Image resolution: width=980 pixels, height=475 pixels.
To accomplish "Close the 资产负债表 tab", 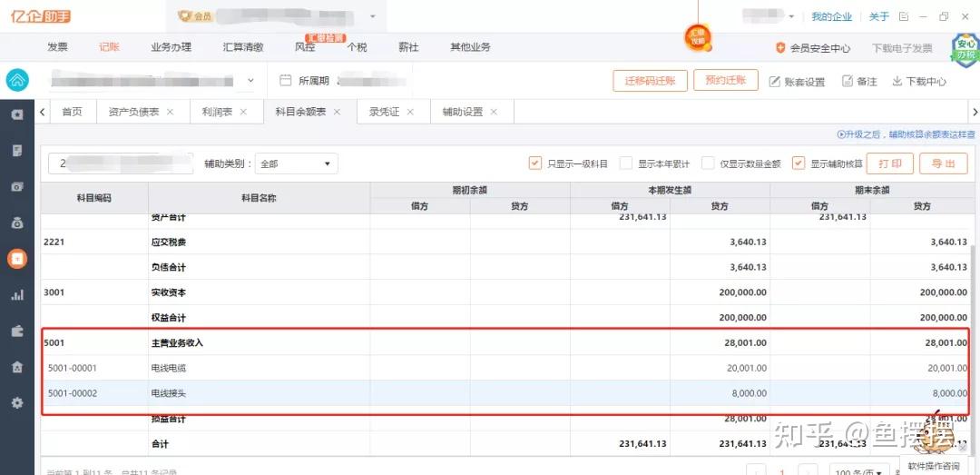I will point(170,112).
